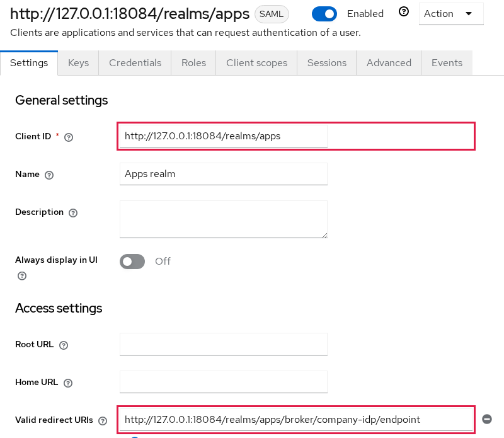Image resolution: width=504 pixels, height=438 pixels.
Task: Open the Action dropdown menu
Action: click(x=451, y=14)
